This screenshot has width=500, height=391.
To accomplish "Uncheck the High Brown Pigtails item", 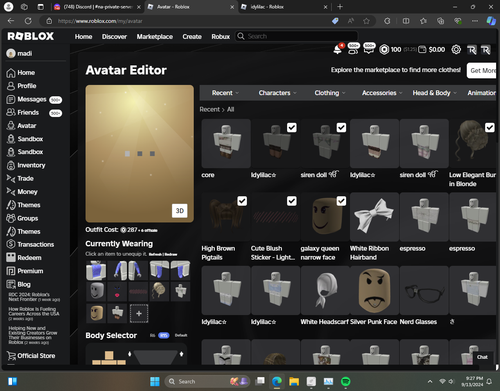I will point(242,201).
